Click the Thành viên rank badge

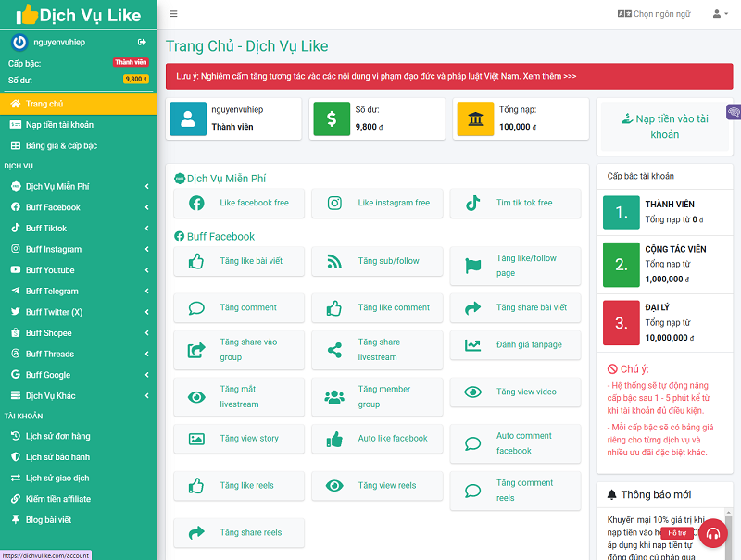[131, 62]
